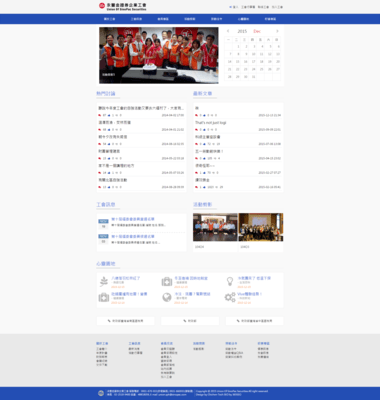The height and width of the screenshot is (400, 380).
Task: Click the plant leaf icon in 心靈園地
Action: click(104, 281)
